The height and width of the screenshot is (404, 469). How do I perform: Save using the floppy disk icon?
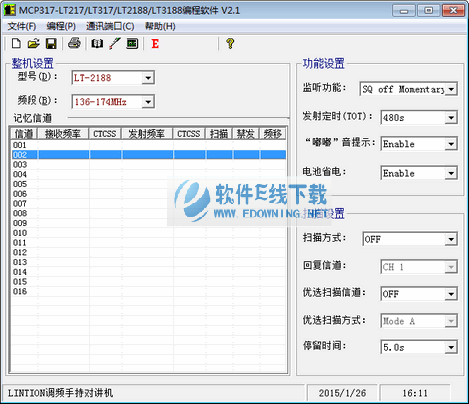click(x=51, y=44)
